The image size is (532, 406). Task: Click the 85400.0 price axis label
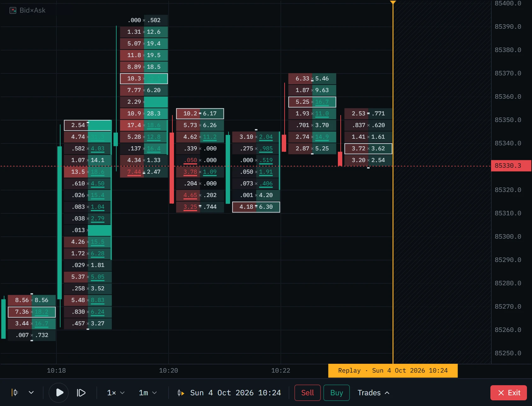point(508,3)
